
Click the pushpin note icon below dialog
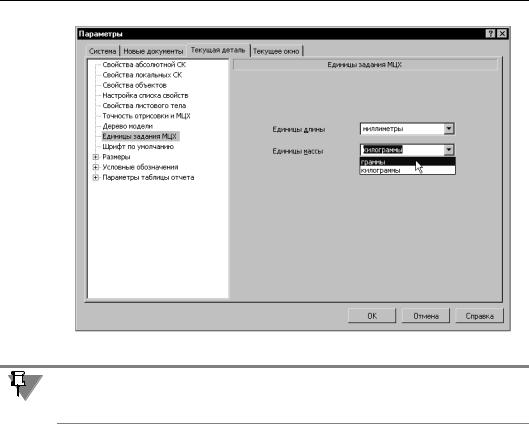pyautogui.click(x=25, y=386)
